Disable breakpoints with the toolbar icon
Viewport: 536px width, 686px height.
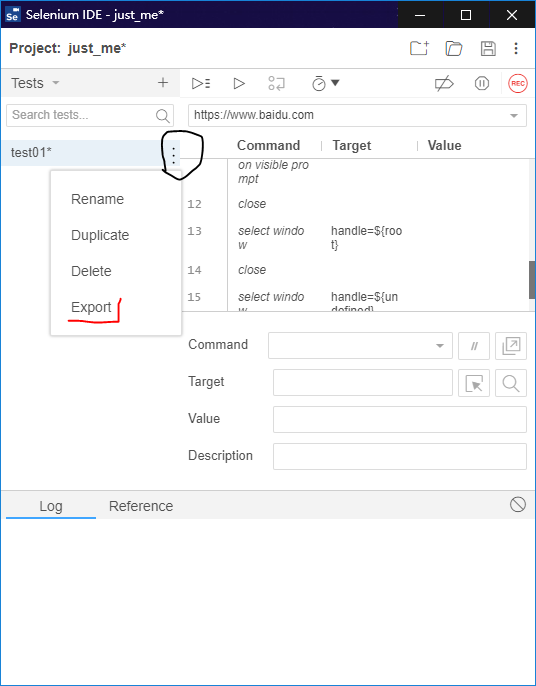point(444,83)
